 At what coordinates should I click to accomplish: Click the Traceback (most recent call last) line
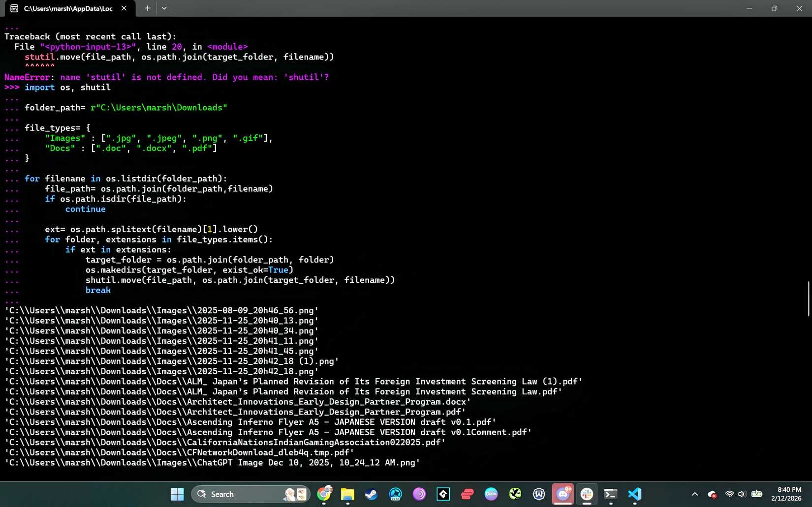[x=90, y=37]
